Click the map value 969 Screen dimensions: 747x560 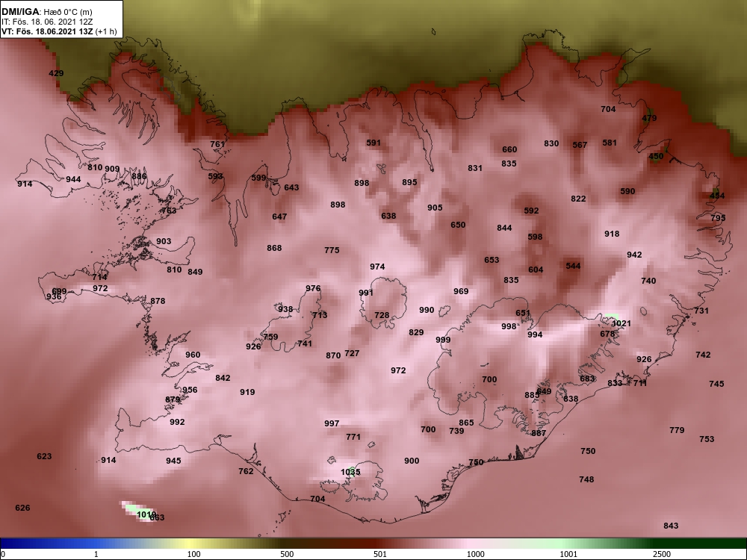click(461, 291)
